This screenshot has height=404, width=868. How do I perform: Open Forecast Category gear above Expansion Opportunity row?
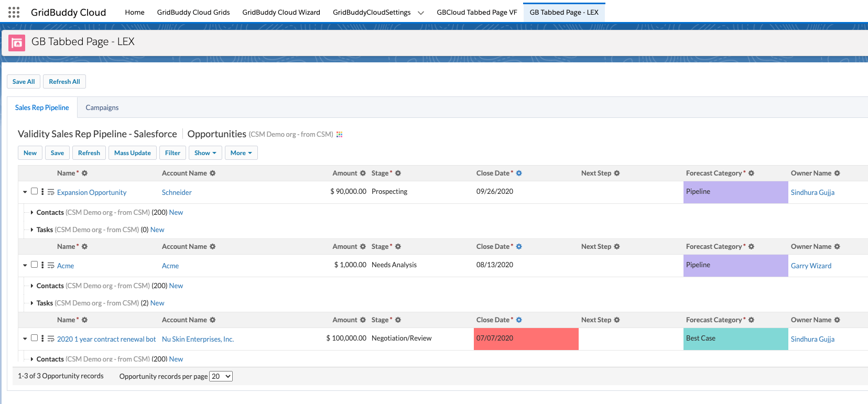click(x=751, y=173)
